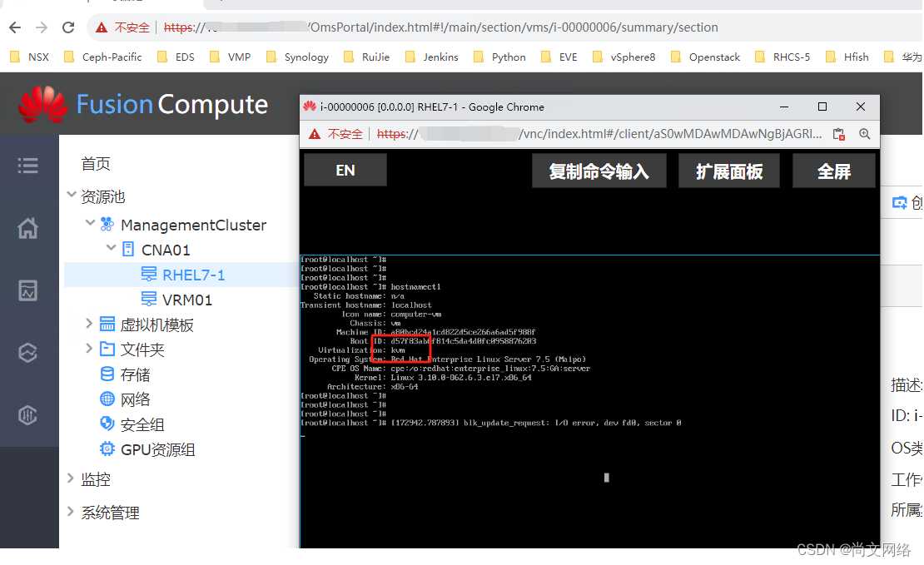924x565 pixels.
Task: Click the 复制命令输入 button
Action: tap(599, 171)
